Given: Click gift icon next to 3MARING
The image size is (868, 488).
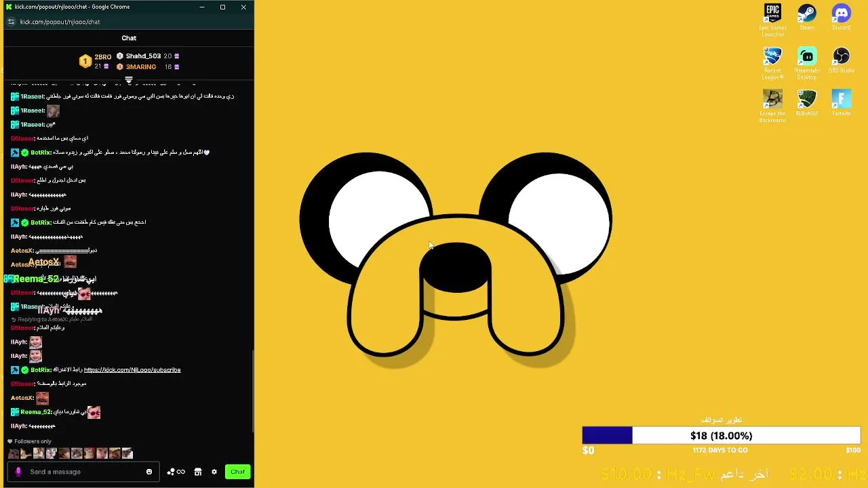Looking at the screenshot, I should coord(177,67).
